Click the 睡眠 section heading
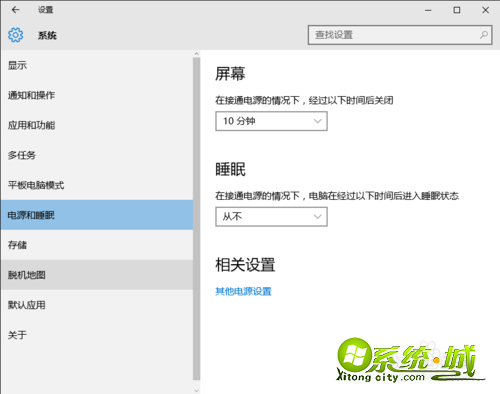Viewport: 500px width, 394px height. pyautogui.click(x=230, y=169)
